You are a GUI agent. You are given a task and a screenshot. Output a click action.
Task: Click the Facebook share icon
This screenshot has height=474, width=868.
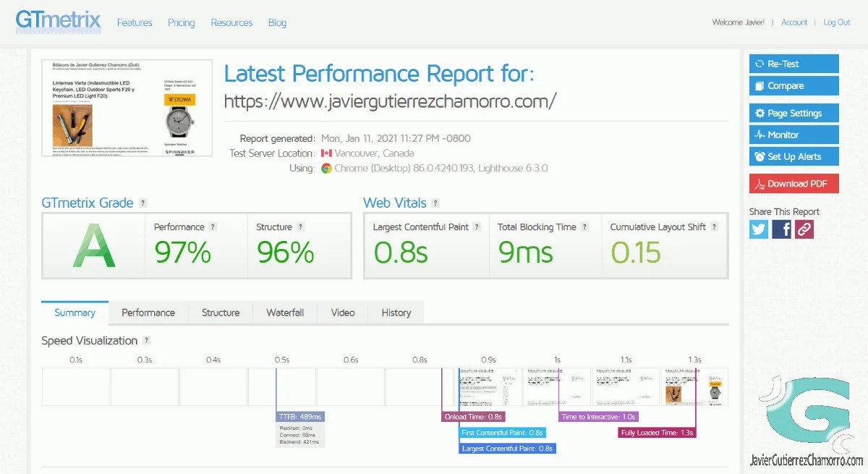click(x=780, y=229)
